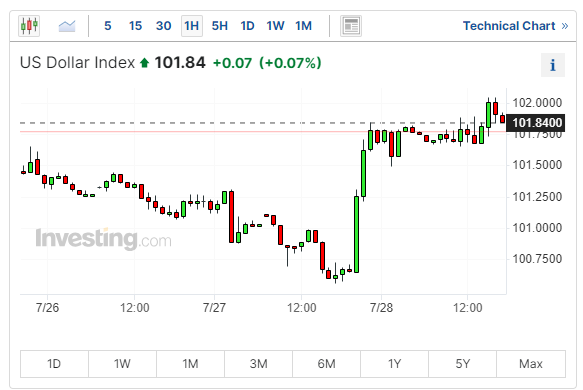This screenshot has height=390, width=583.
Task: Click the 102.0000 axis label
Action: pyautogui.click(x=537, y=103)
